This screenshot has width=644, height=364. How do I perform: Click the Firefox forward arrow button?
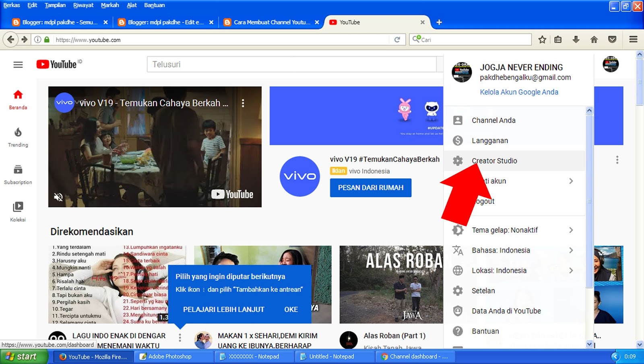25,39
